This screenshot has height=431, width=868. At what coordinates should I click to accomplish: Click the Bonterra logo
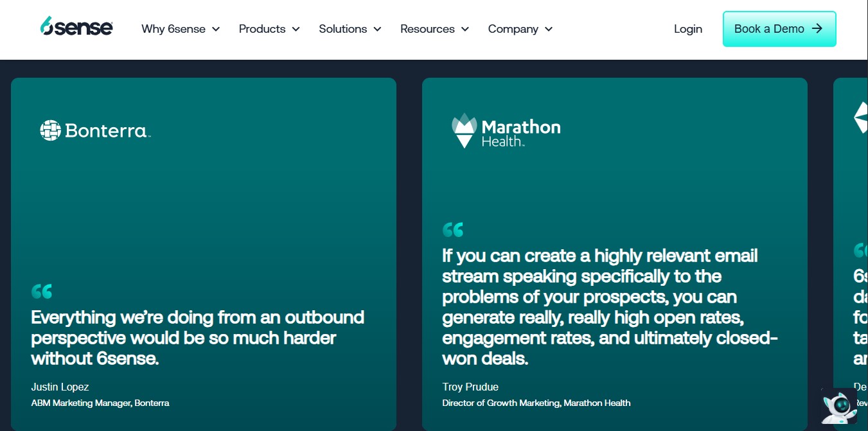pos(95,130)
